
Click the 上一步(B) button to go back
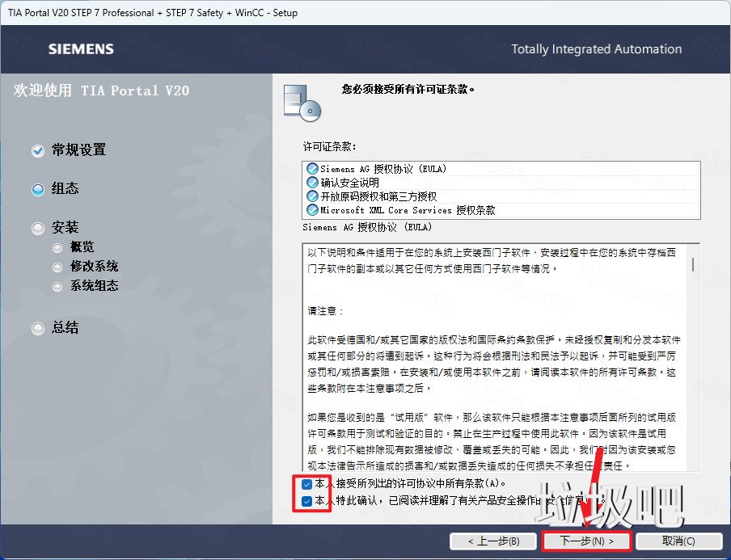tap(493, 541)
